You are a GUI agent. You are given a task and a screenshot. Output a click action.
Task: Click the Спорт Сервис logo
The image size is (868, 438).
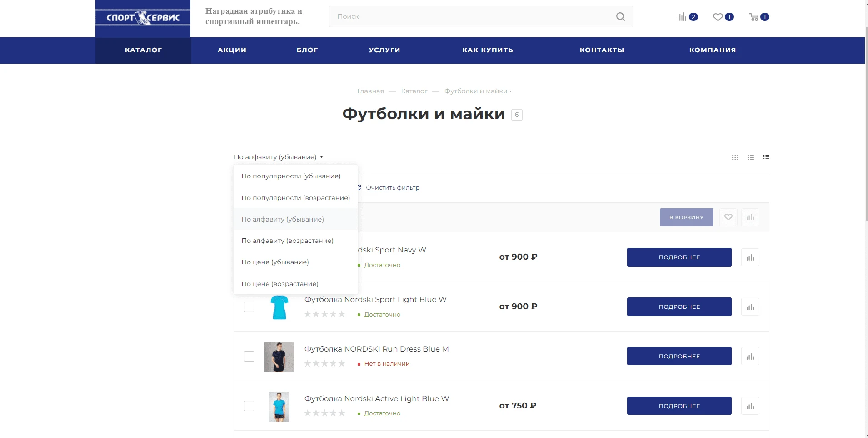click(143, 18)
